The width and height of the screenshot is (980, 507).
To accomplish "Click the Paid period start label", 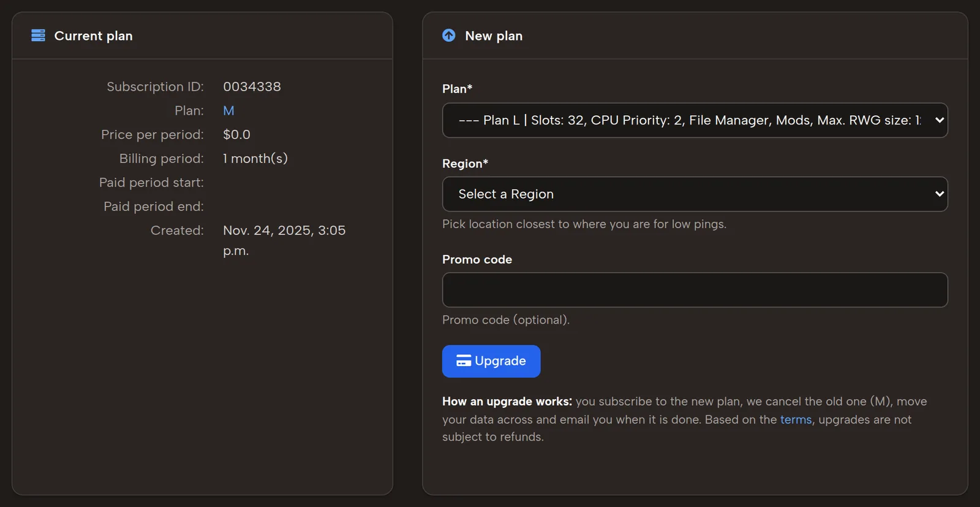I will pos(151,183).
